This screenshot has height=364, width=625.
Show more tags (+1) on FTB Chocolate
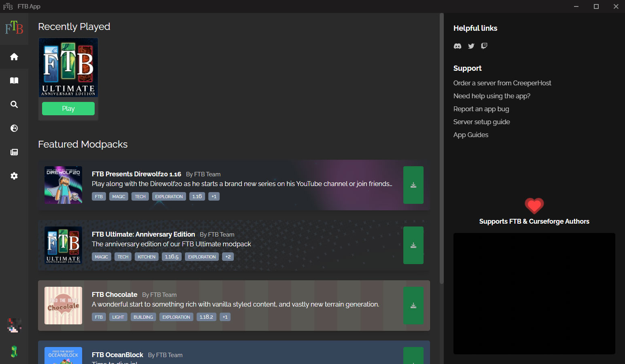coord(225,317)
